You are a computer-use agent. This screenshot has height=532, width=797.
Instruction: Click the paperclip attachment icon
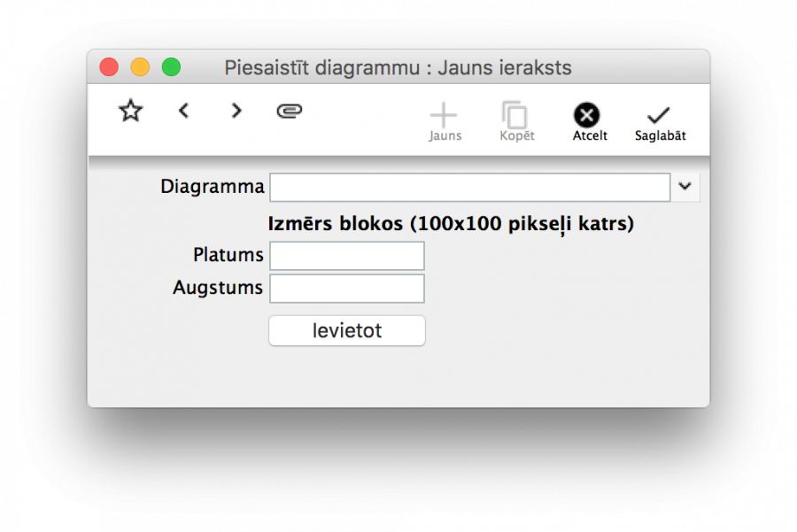[x=290, y=111]
